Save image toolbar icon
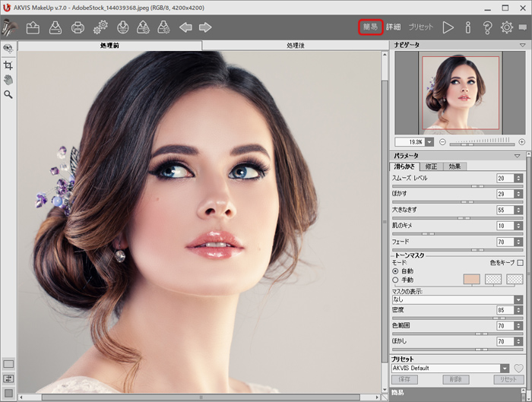 coord(55,27)
